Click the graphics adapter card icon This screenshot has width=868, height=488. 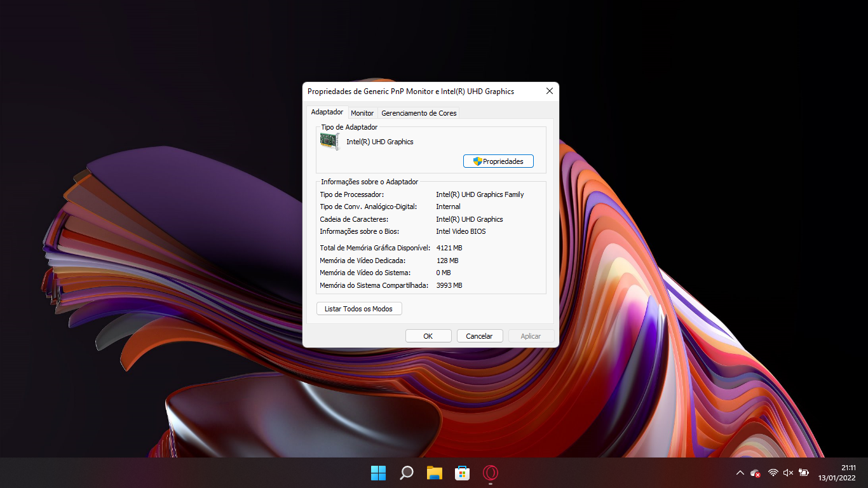tap(330, 142)
